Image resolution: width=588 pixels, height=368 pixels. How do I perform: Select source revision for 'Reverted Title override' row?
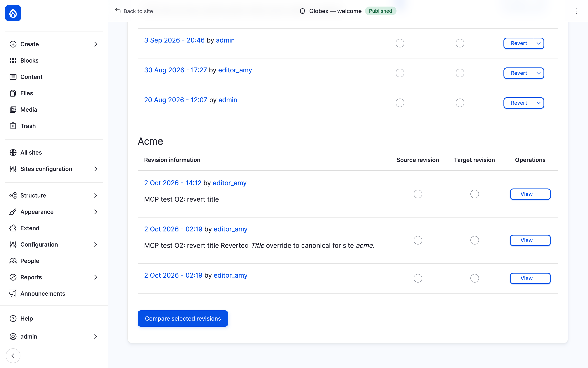click(x=418, y=240)
